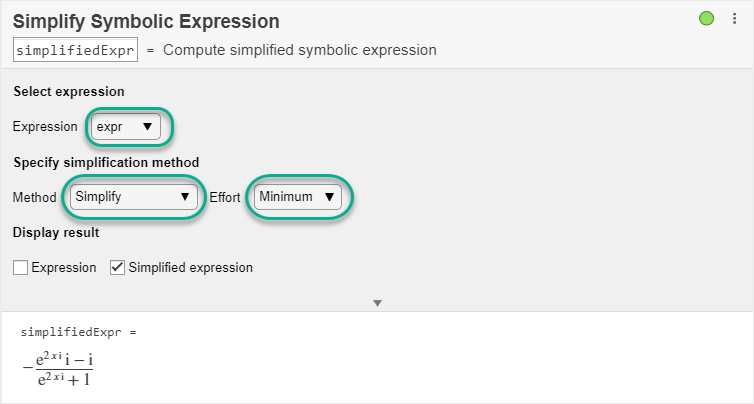Click the Effort dropdown arrow icon
Image resolution: width=754 pixels, height=404 pixels.
coord(329,197)
